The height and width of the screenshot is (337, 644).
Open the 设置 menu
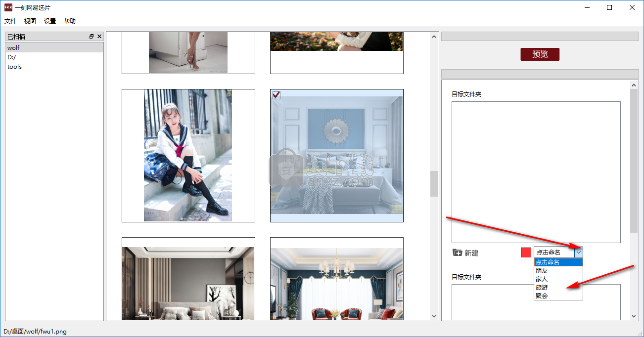click(x=50, y=21)
